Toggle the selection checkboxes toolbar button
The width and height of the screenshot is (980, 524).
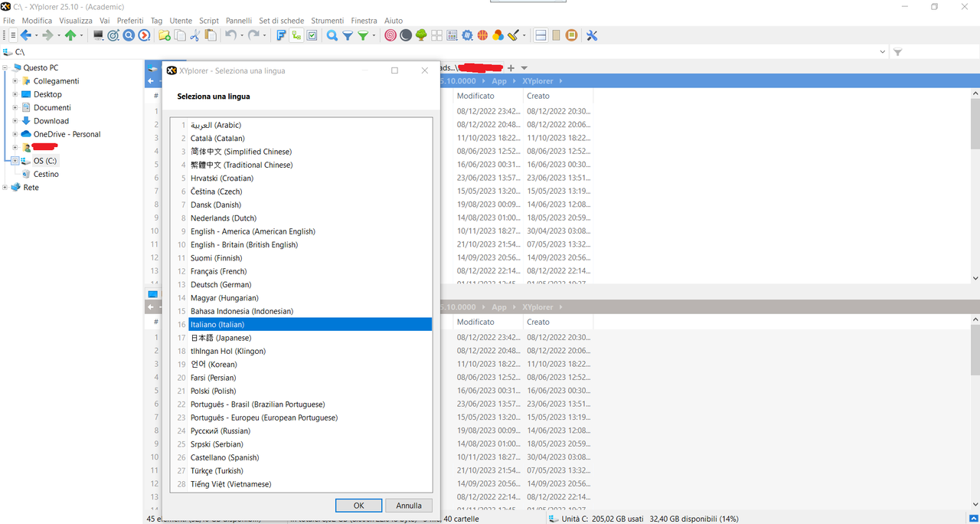click(312, 35)
